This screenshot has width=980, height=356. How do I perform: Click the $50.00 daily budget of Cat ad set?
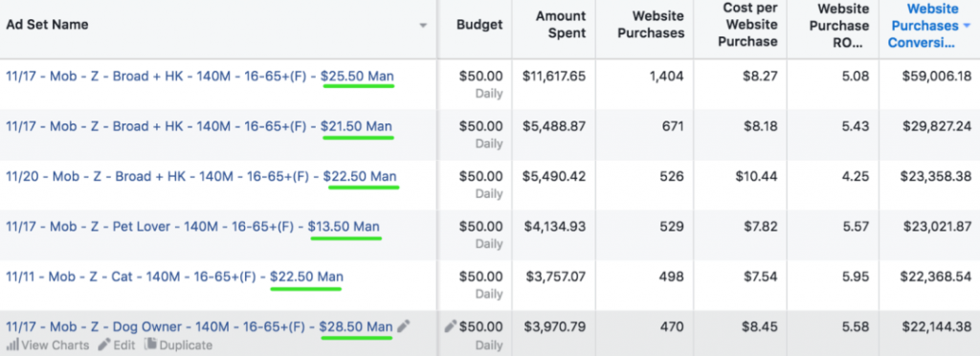[480, 276]
